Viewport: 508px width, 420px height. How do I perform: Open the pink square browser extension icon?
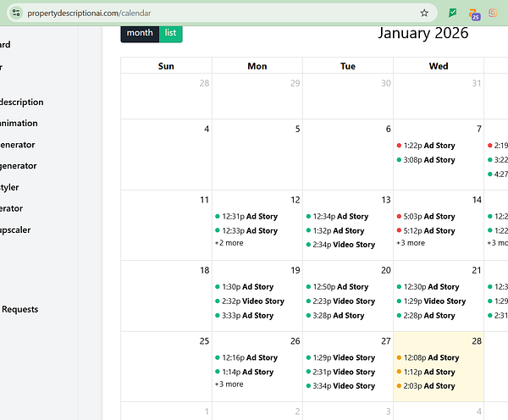[493, 13]
